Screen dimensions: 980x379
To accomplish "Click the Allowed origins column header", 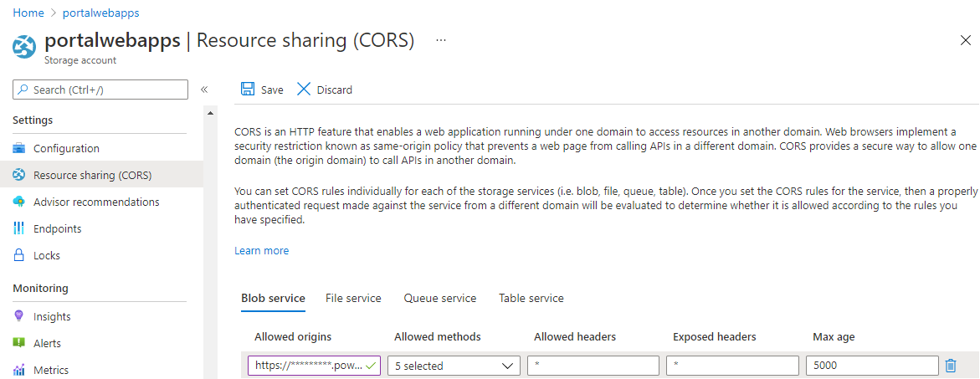I will [293, 337].
